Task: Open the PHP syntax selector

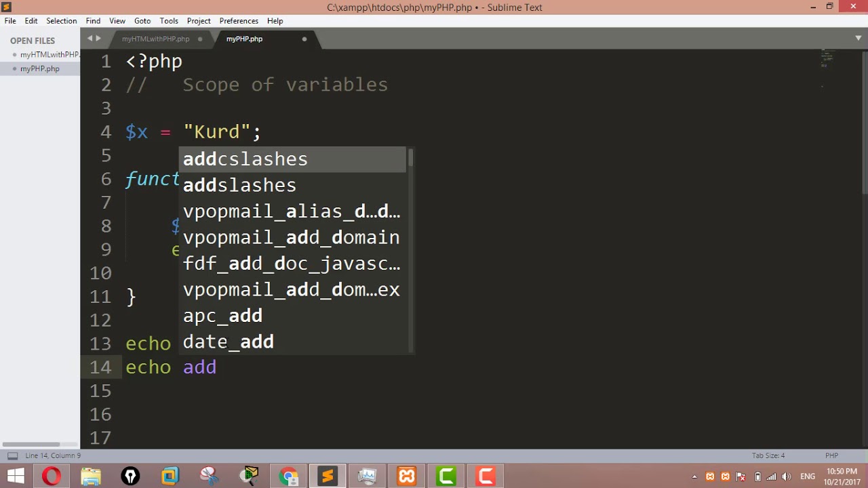Action: (831, 455)
